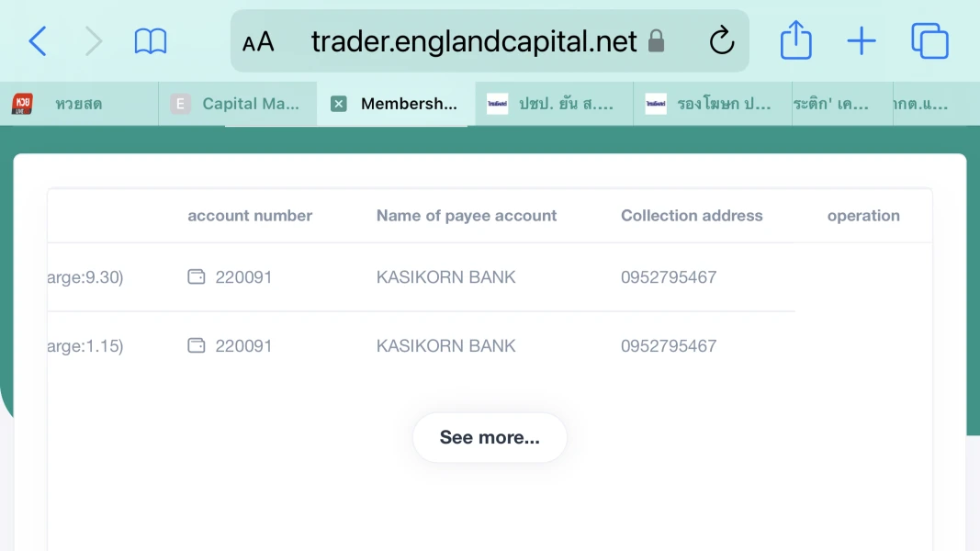Image resolution: width=980 pixels, height=551 pixels.
Task: Tap the Safari back arrow
Action: (38, 41)
